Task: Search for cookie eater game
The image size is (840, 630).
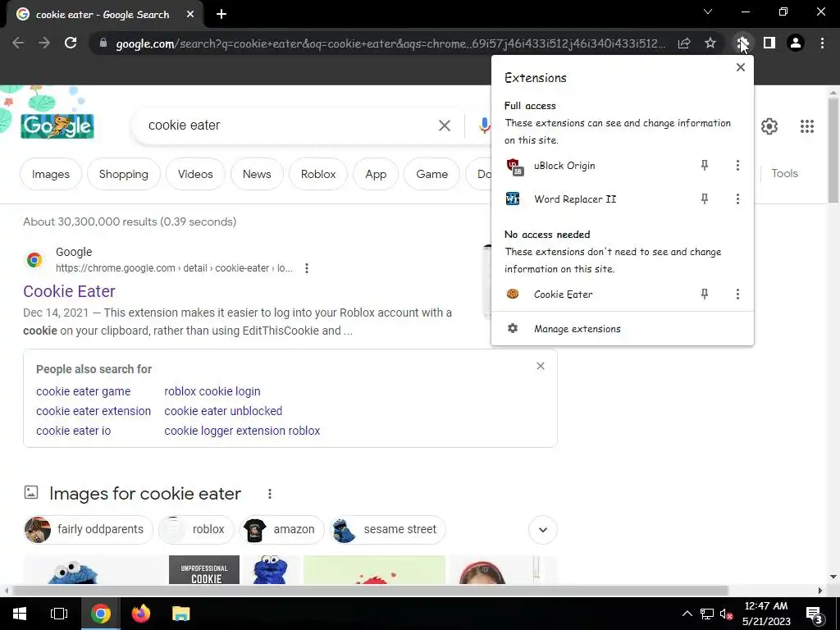Action: 84,391
